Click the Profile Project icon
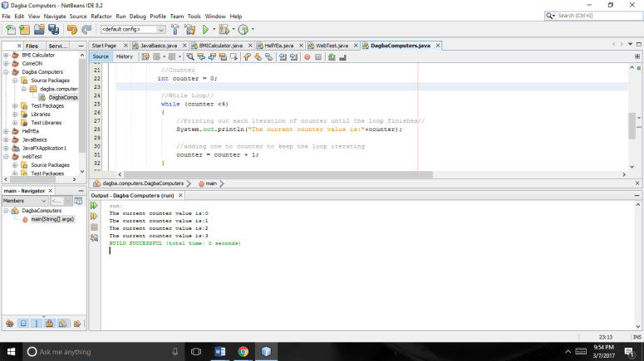Viewport: 644px width, 361px height. click(x=243, y=29)
